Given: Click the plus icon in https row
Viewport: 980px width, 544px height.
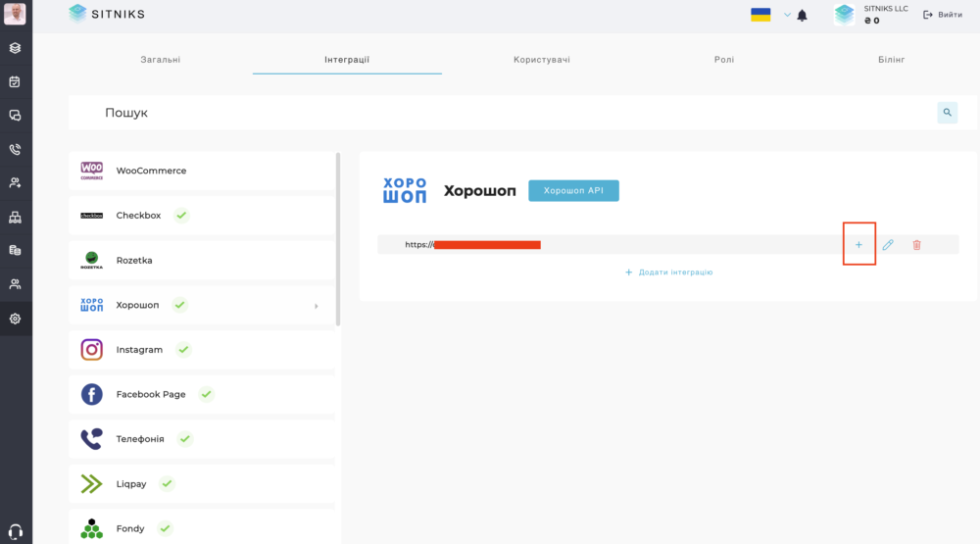Looking at the screenshot, I should [858, 245].
